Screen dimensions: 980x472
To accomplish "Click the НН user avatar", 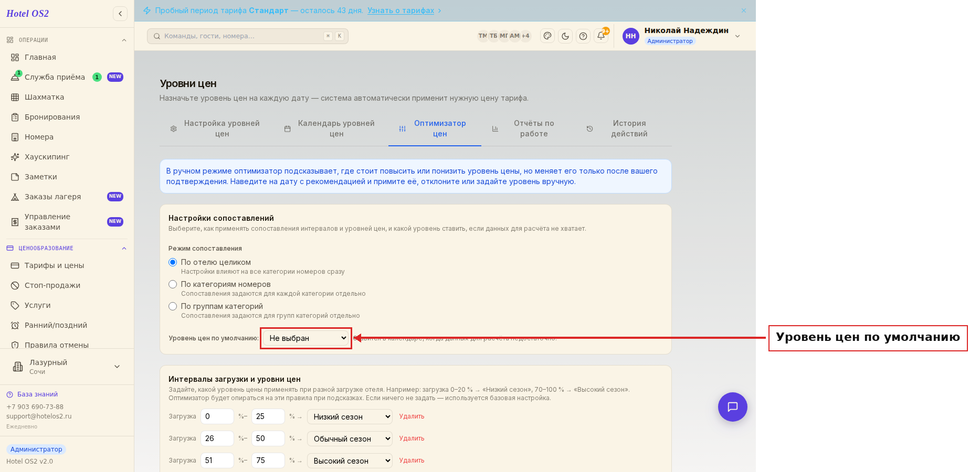I will pyautogui.click(x=630, y=36).
